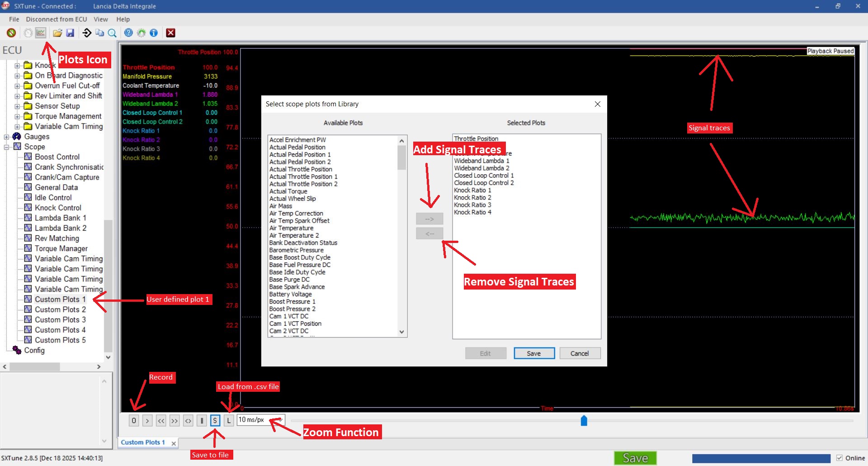The image size is (868, 466).
Task: Click the blue question mark help icon
Action: [128, 33]
